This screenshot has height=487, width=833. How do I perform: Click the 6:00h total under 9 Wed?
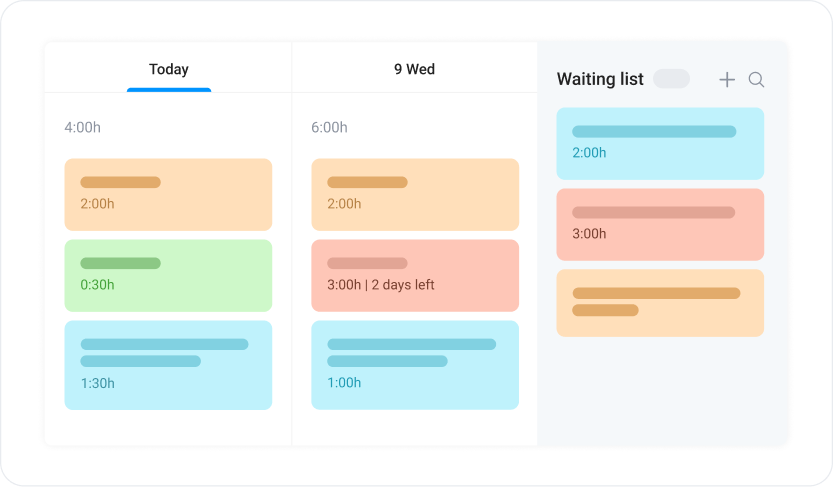click(329, 127)
